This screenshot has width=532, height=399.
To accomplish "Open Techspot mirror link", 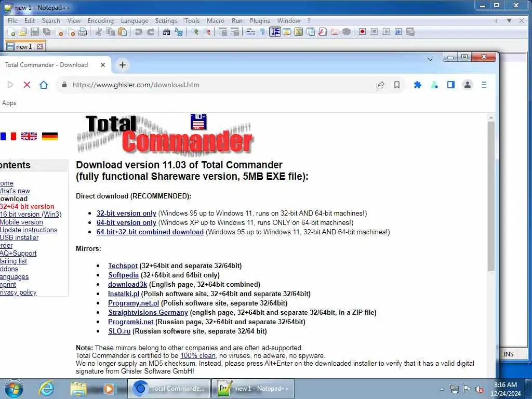I will (x=123, y=265).
